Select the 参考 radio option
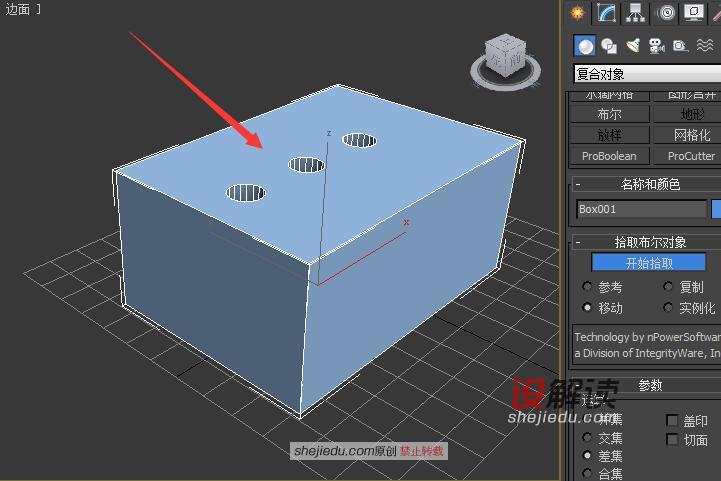Viewport: 721px width, 481px height. tap(587, 286)
